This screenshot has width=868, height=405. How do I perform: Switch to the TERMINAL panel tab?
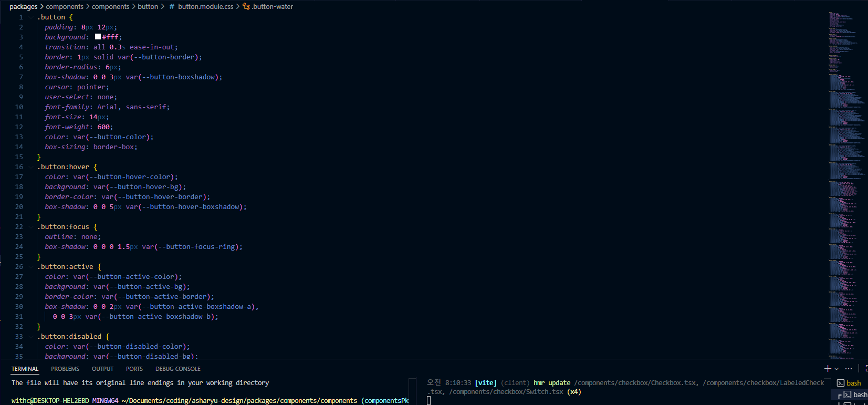(x=25, y=369)
